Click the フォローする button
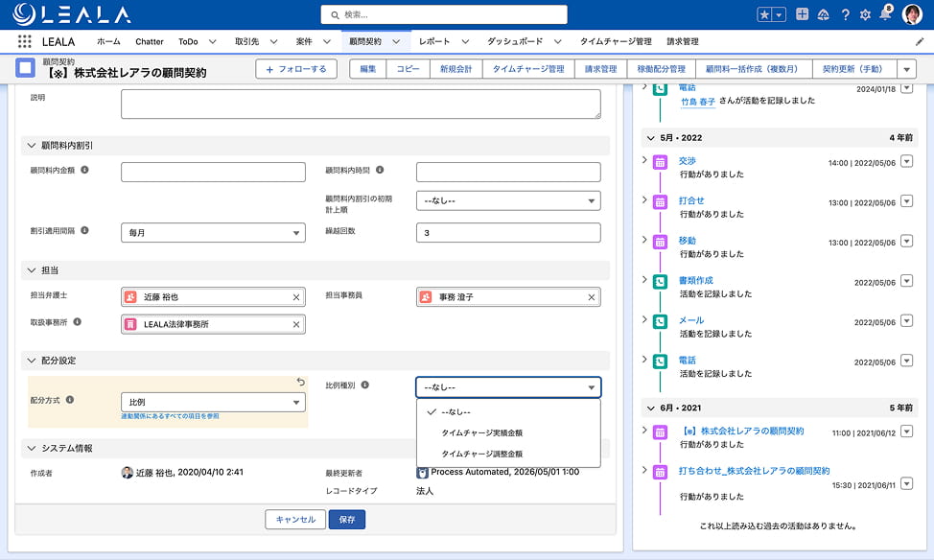 point(296,69)
